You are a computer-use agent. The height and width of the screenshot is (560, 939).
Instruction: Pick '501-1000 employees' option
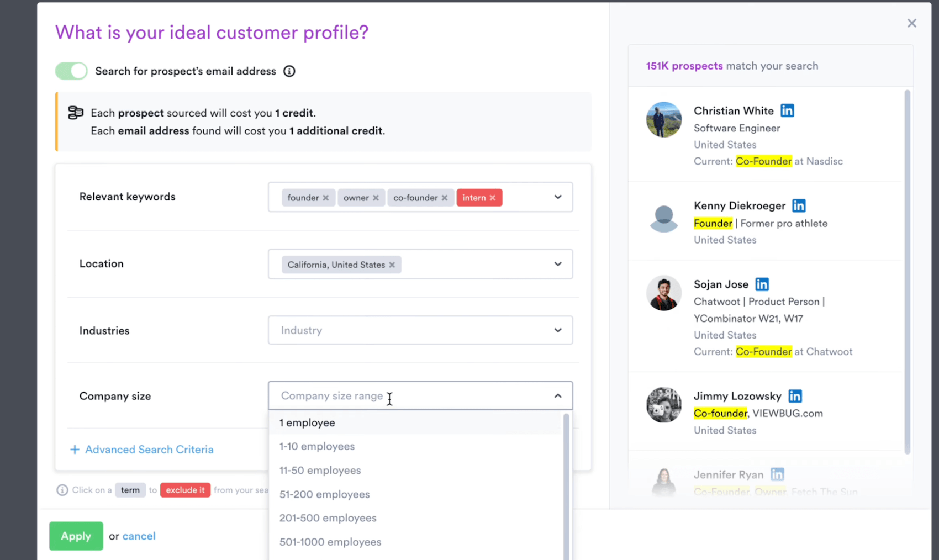[x=415, y=542]
